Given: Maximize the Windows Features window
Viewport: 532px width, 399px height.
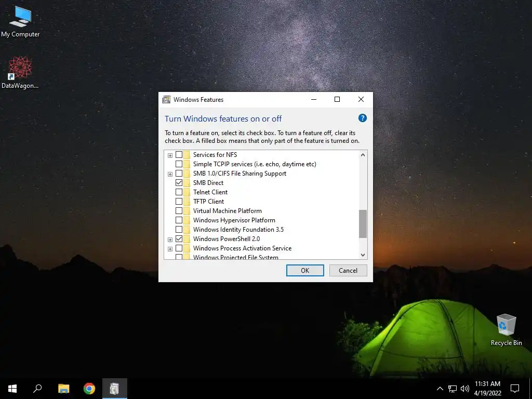Looking at the screenshot, I should point(337,99).
